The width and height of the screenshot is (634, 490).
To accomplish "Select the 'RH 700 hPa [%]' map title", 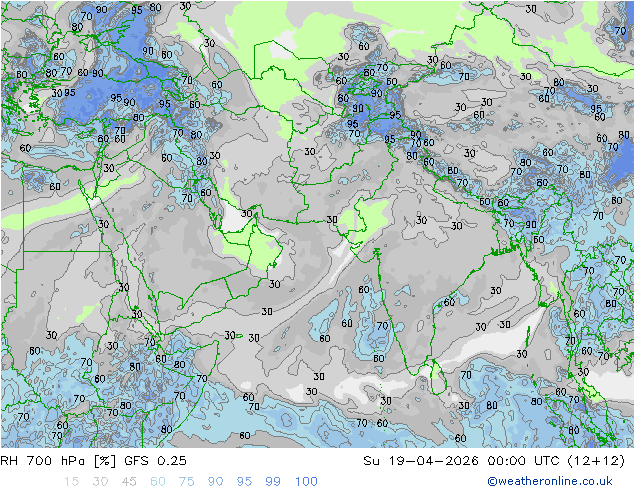I will (58, 461).
